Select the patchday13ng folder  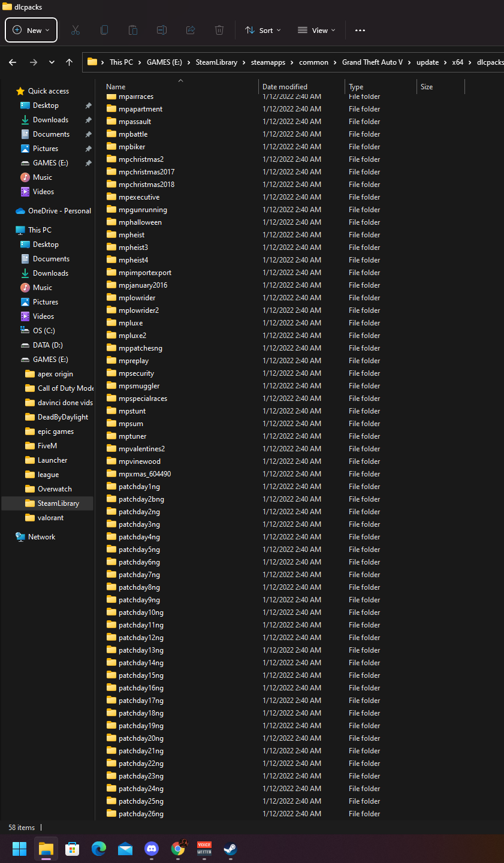(141, 650)
